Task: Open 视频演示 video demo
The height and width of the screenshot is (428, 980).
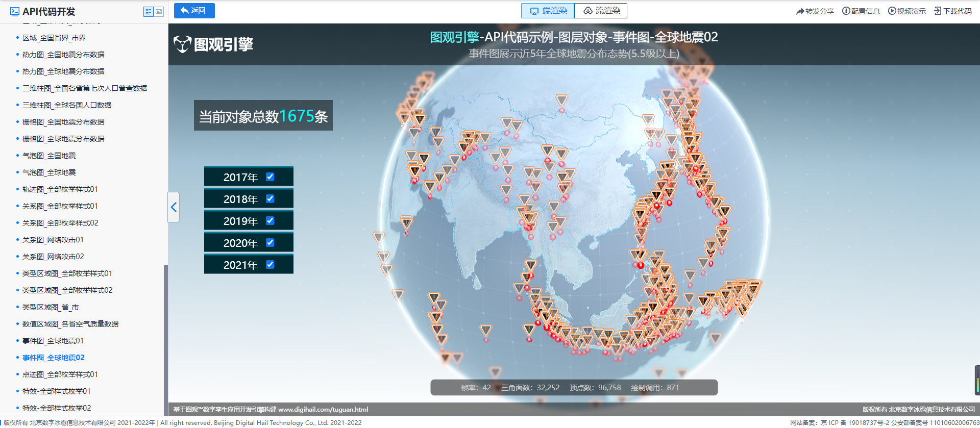Action: coord(906,11)
